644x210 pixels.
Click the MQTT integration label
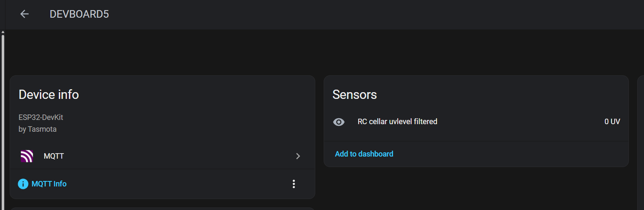click(54, 156)
